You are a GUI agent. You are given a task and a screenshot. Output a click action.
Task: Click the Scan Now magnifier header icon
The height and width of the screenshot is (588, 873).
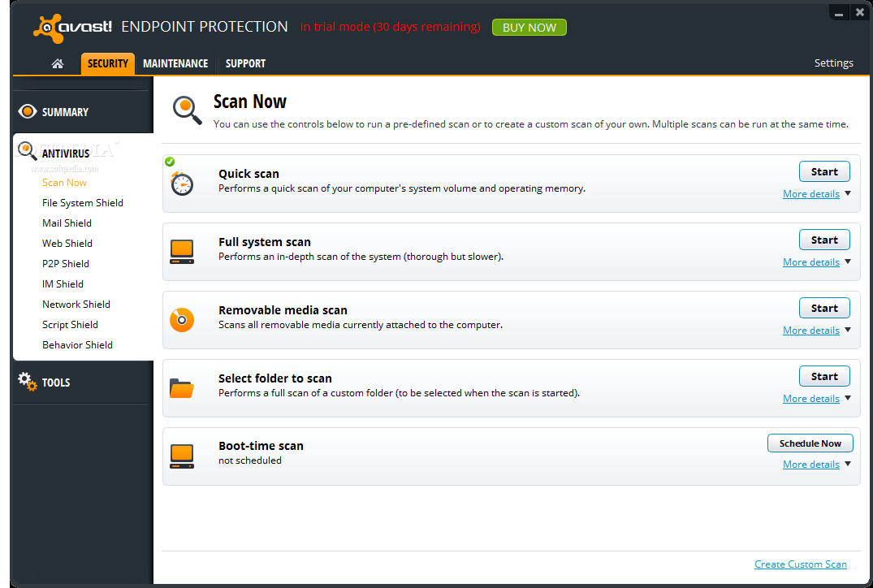(187, 110)
